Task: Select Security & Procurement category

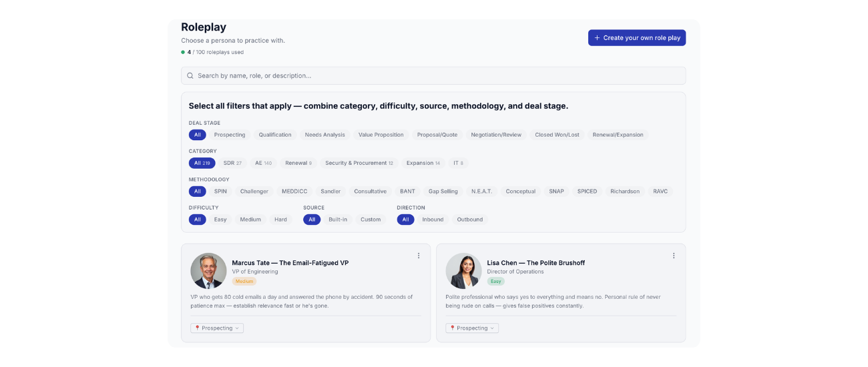Action: point(359,163)
